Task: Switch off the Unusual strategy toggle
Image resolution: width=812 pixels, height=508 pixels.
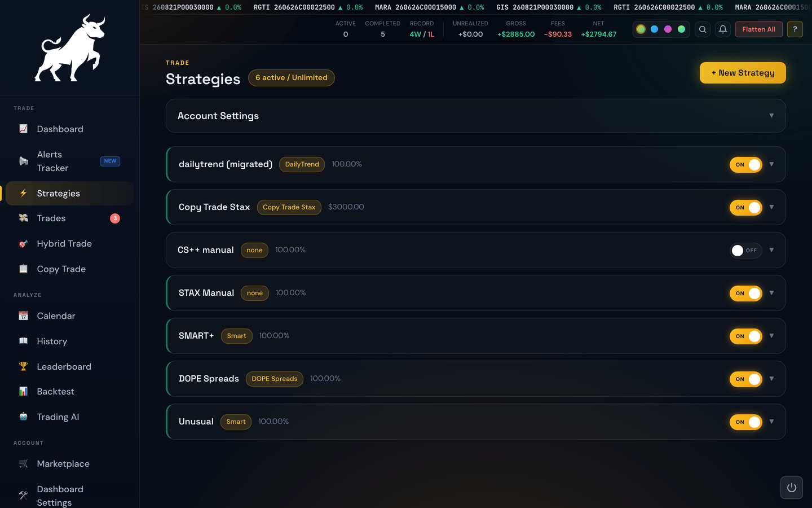Action: [746, 422]
